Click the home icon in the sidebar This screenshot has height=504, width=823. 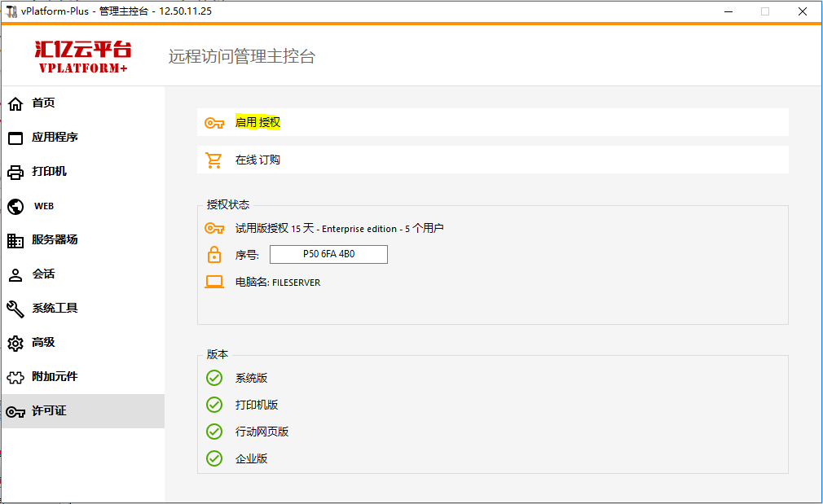[x=15, y=103]
